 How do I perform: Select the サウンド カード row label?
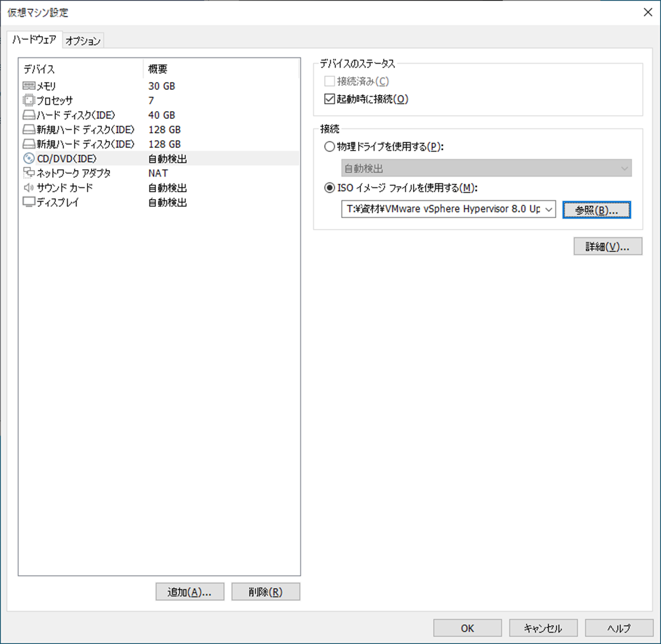click(x=65, y=188)
